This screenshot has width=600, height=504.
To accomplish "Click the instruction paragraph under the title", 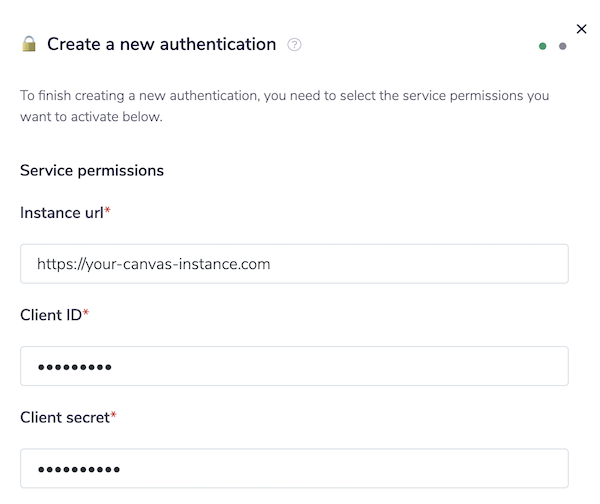I will pyautogui.click(x=284, y=106).
